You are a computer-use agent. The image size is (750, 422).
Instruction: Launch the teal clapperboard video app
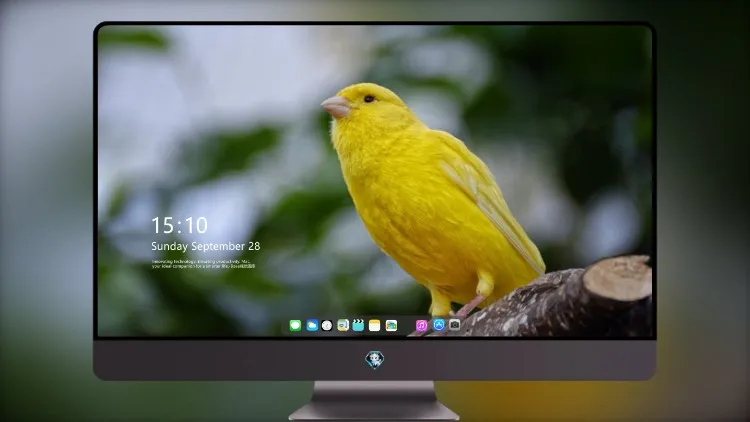358,326
